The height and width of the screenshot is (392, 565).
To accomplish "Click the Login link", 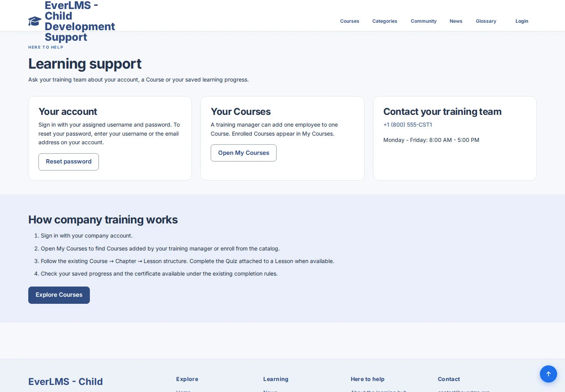I will pos(522,21).
